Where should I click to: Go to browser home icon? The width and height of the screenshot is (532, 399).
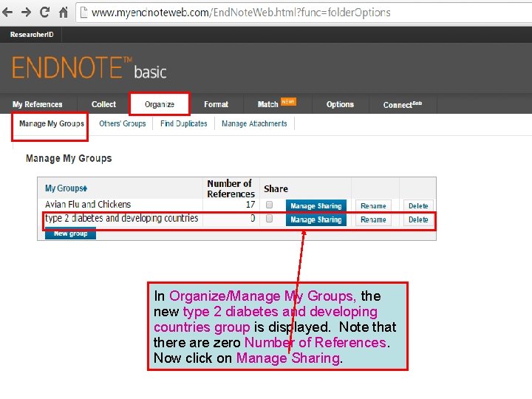(63, 13)
